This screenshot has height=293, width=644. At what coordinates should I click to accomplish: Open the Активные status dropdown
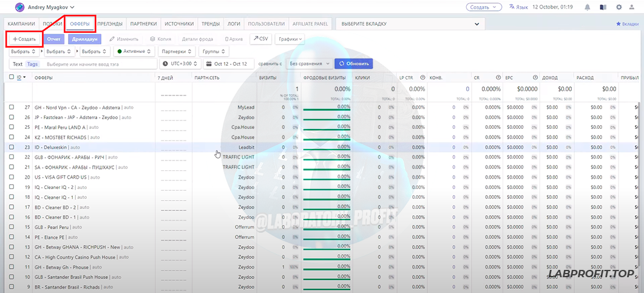click(x=135, y=52)
